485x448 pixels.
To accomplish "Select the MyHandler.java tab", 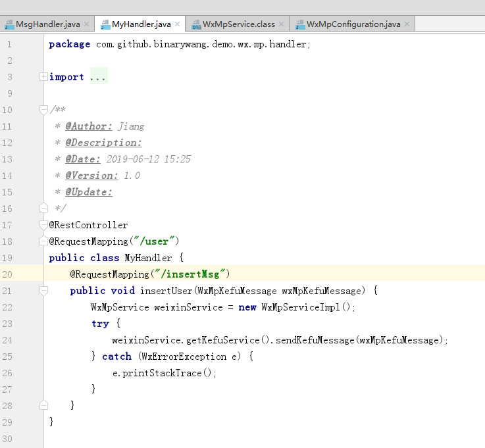I will (140, 24).
